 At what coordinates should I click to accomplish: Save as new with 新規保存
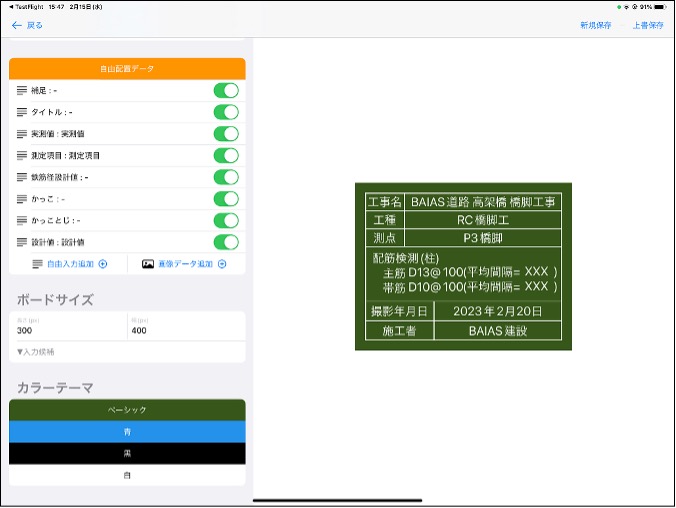[x=595, y=25]
